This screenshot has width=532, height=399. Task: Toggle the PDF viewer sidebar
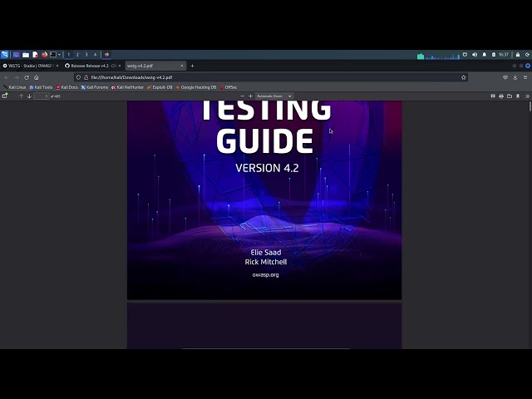5,96
